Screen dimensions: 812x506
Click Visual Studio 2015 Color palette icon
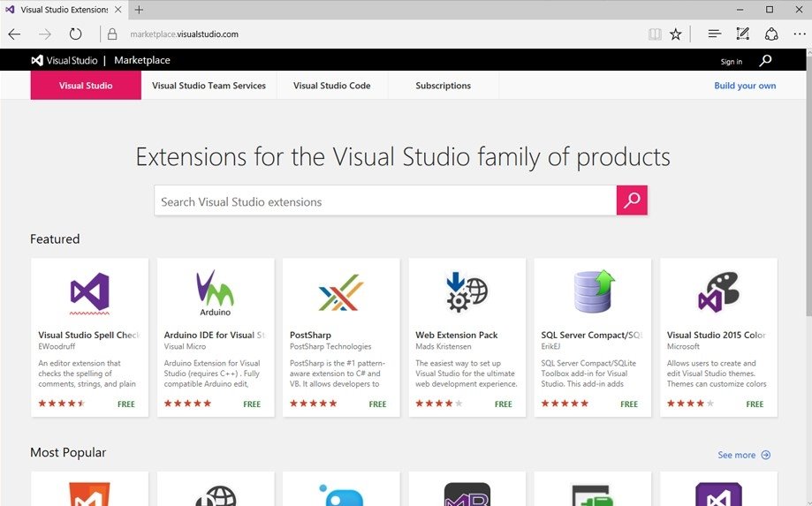tap(719, 292)
